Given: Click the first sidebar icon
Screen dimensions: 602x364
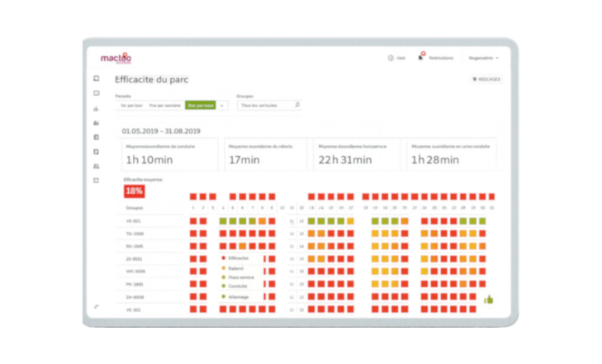Looking at the screenshot, I should pyautogui.click(x=97, y=79).
